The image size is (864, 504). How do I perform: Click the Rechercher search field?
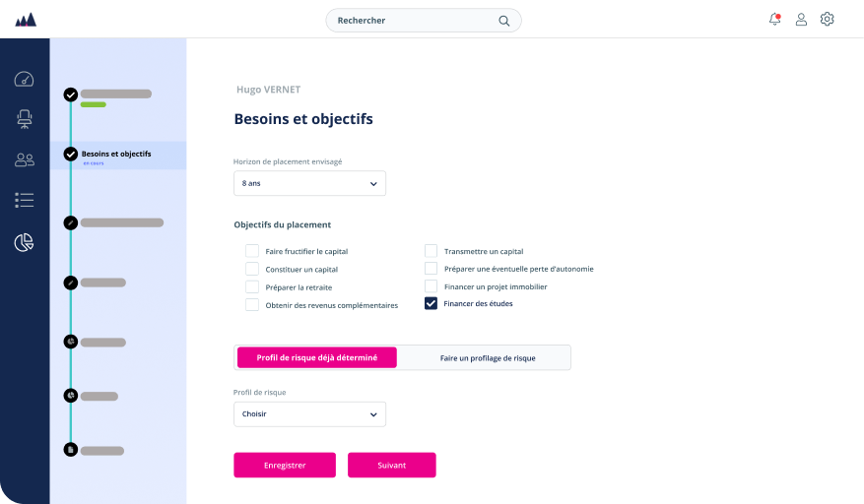424,21
